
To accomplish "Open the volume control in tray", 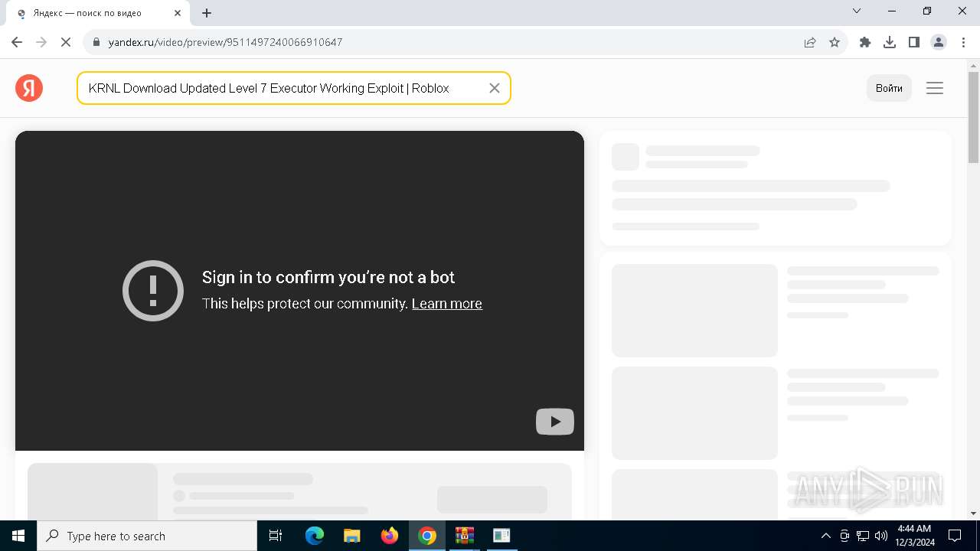I will click(x=881, y=536).
